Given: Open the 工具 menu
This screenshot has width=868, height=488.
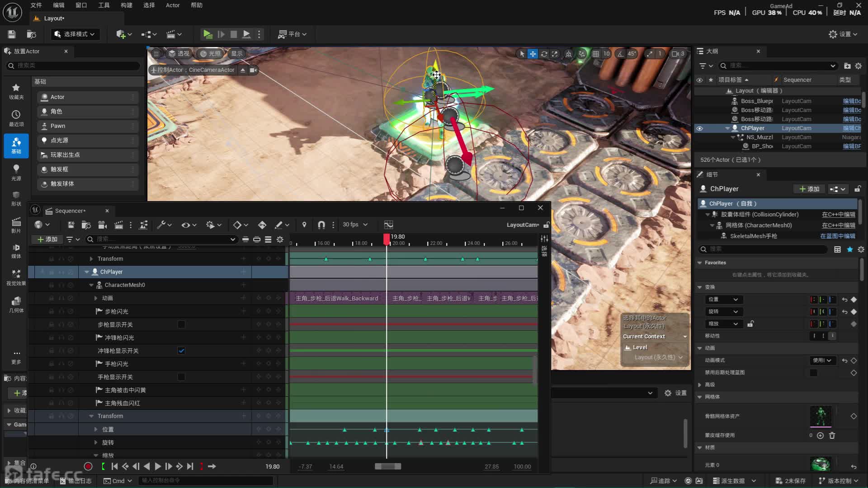Looking at the screenshot, I should (x=104, y=5).
